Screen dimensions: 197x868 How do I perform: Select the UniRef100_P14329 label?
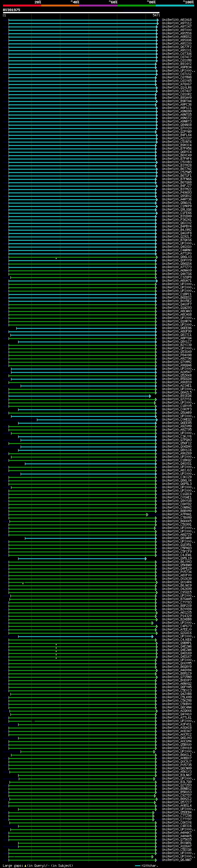pos(177,616)
